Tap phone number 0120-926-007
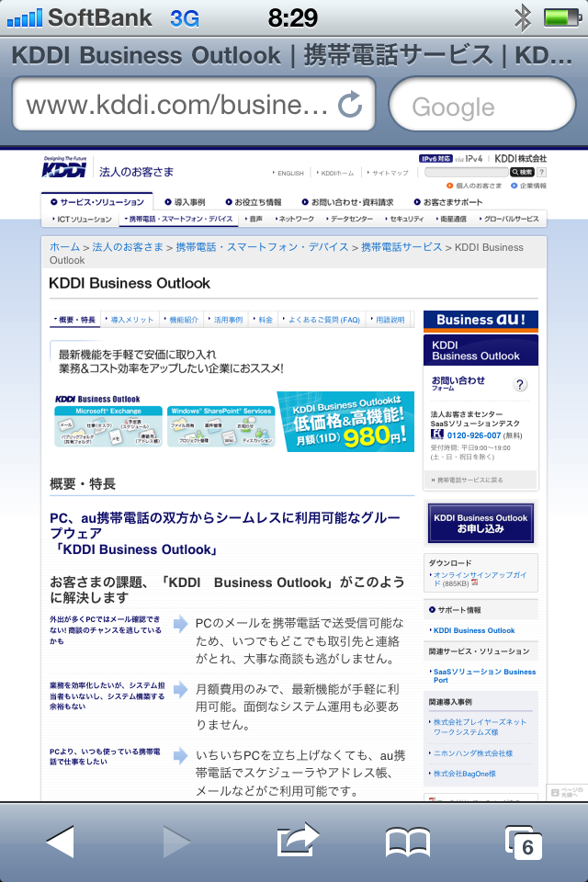Screen dimensions: 588x882 click(474, 435)
